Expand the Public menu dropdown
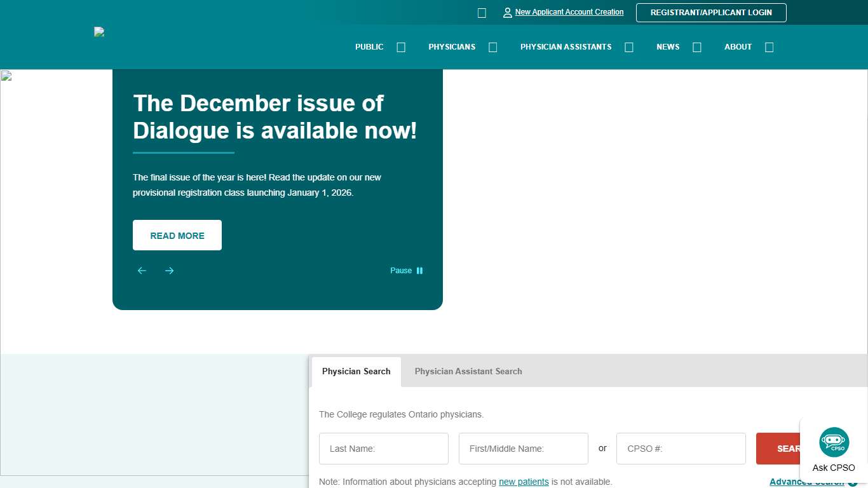 coord(400,47)
